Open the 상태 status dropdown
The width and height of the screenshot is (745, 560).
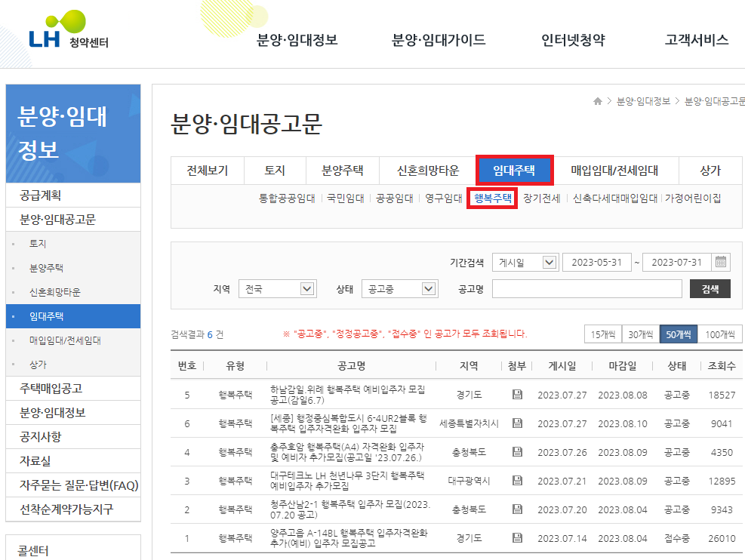point(399,288)
